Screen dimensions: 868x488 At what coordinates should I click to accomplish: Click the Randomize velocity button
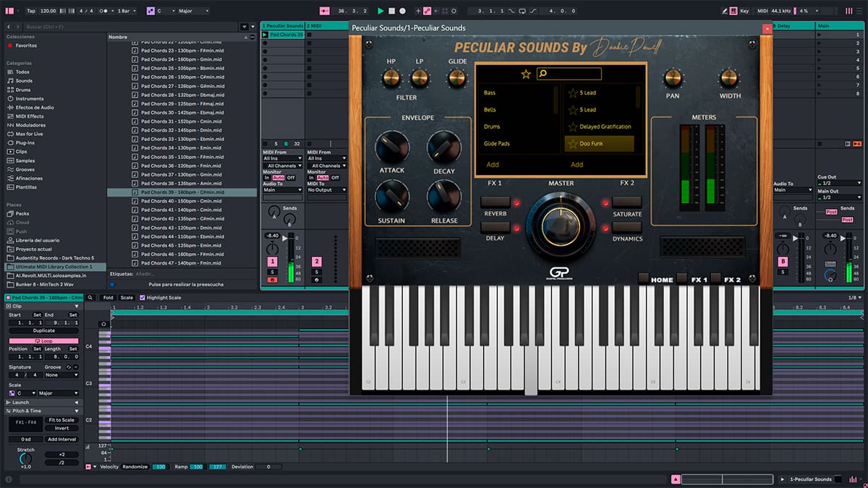click(x=135, y=467)
